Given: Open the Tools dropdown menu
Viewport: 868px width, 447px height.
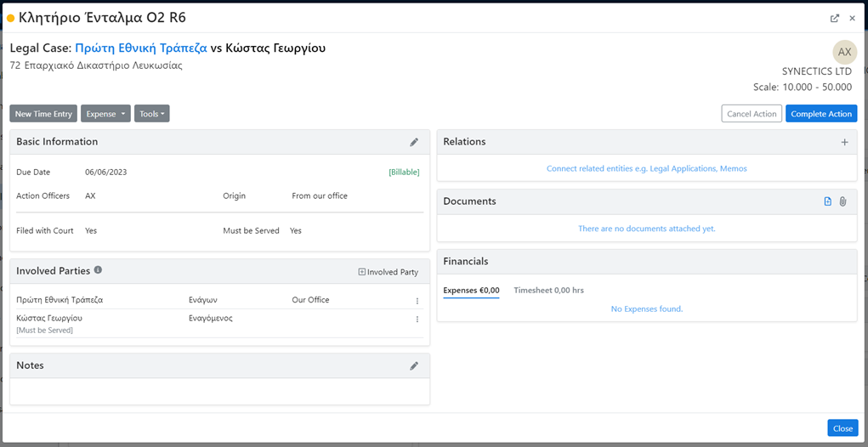Looking at the screenshot, I should pyautogui.click(x=152, y=114).
